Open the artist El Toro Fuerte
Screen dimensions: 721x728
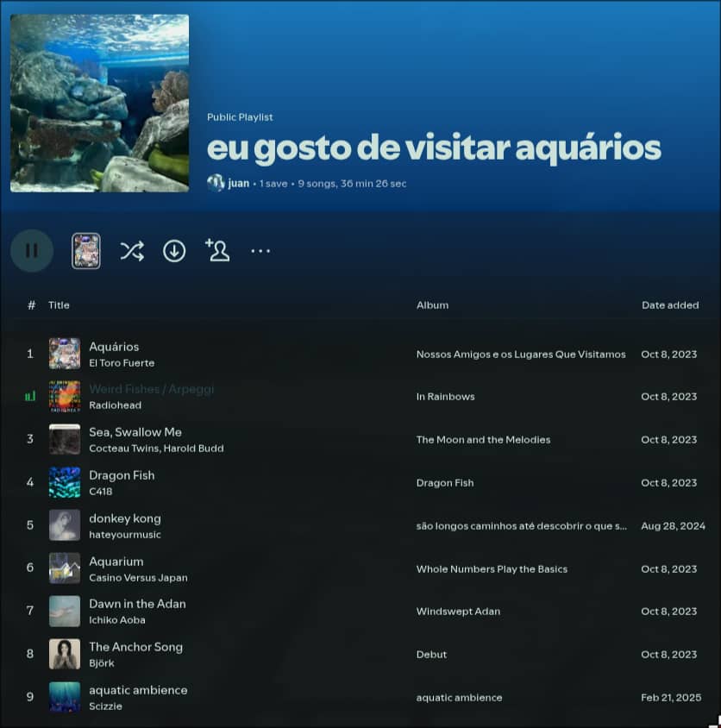click(122, 363)
